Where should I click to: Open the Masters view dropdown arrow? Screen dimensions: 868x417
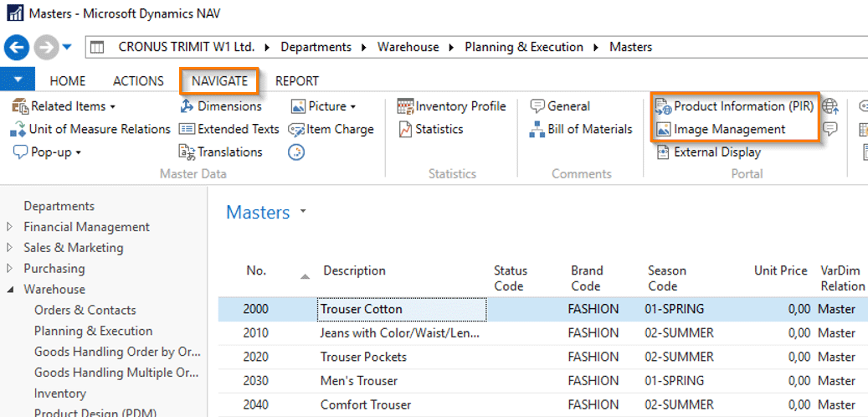(303, 212)
